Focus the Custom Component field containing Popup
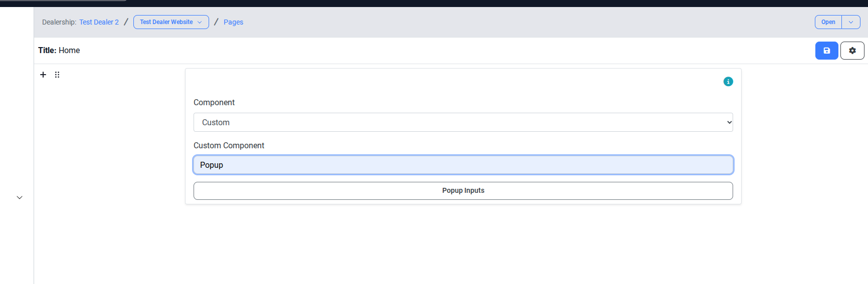 click(x=463, y=165)
